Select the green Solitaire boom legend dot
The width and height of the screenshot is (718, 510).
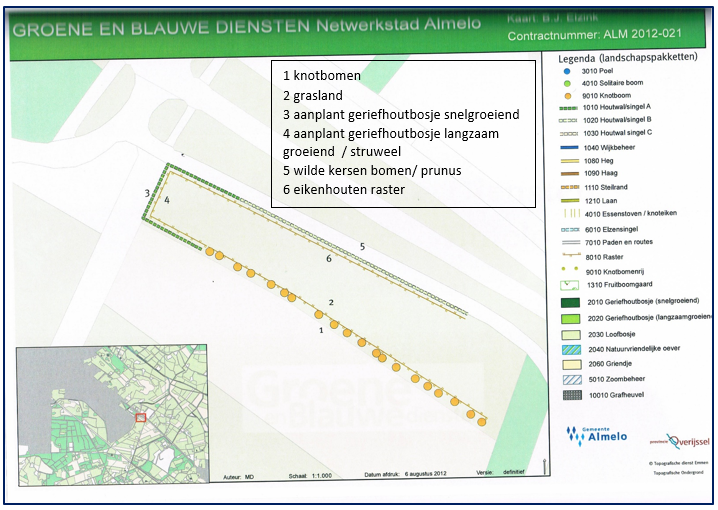pos(567,83)
